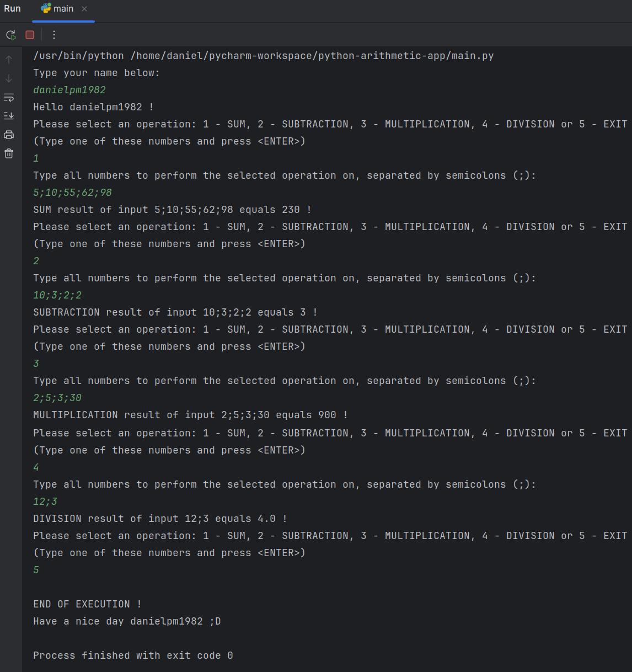Select the main run tab
Image resolution: width=632 pixels, height=672 pixels.
click(x=63, y=9)
